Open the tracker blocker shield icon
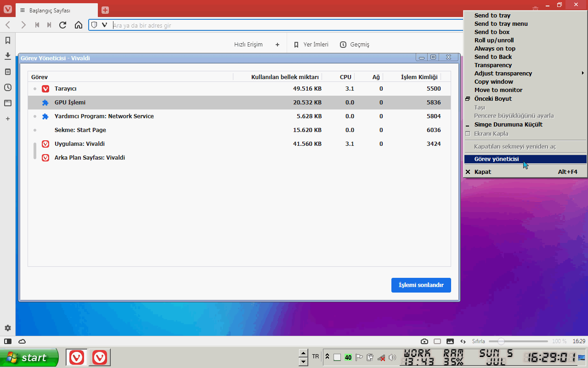Screen dimensions: 588x368 tap(94, 25)
